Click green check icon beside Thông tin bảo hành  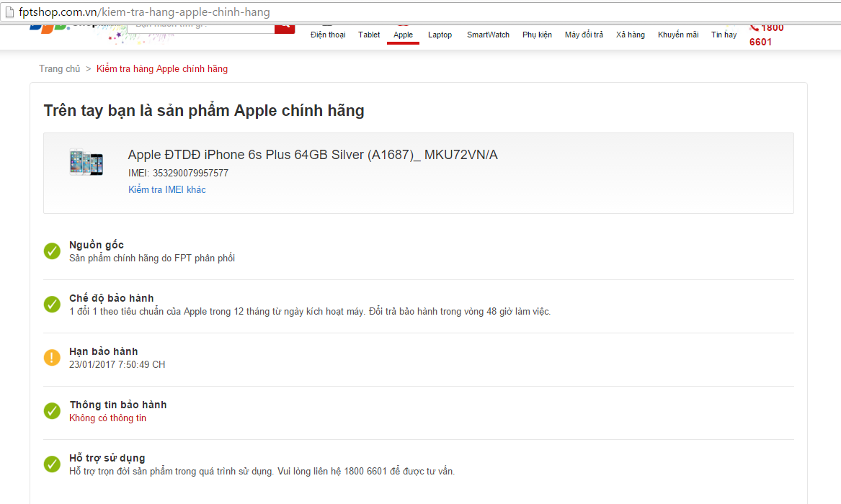click(x=52, y=411)
